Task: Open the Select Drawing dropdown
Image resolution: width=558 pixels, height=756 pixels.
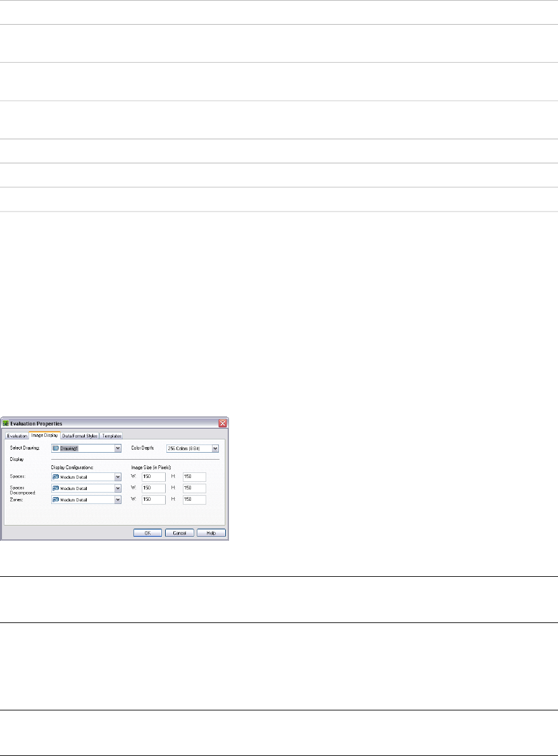Action: click(x=86, y=448)
